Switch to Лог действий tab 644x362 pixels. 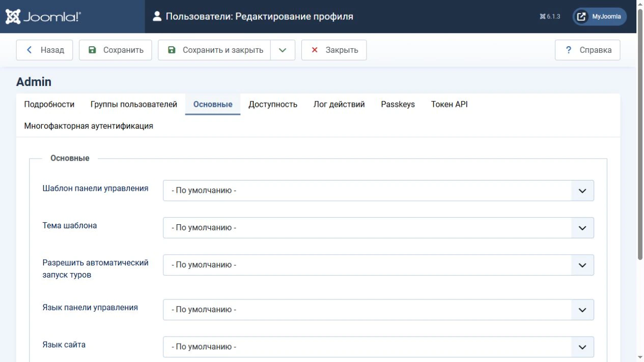[339, 104]
